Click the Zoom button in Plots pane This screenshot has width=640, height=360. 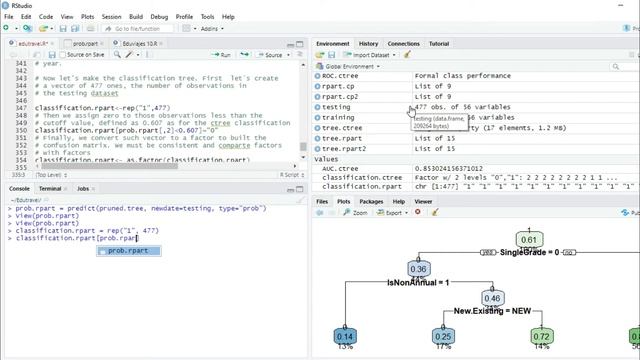coord(356,213)
